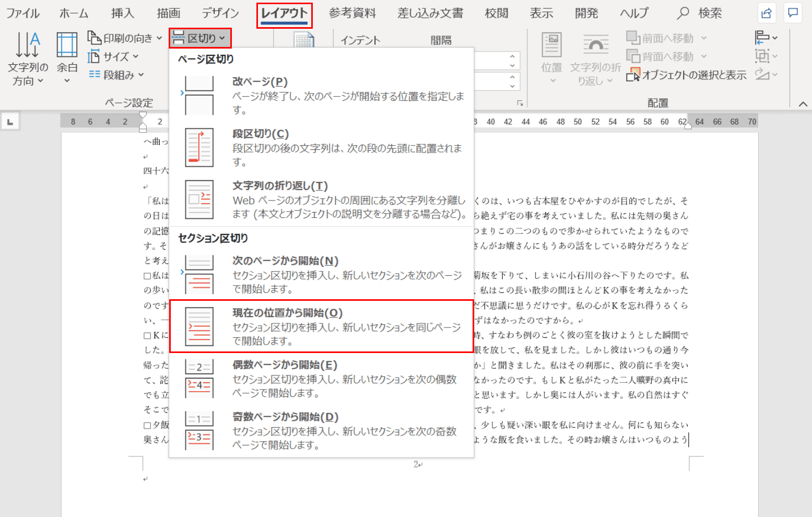
Task: Open the 参考資料 tab
Action: [x=352, y=14]
